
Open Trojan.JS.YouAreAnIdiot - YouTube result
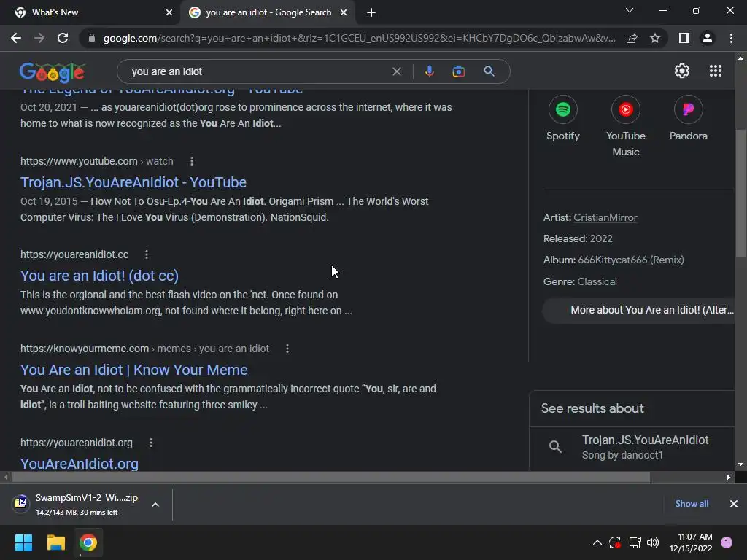click(133, 182)
